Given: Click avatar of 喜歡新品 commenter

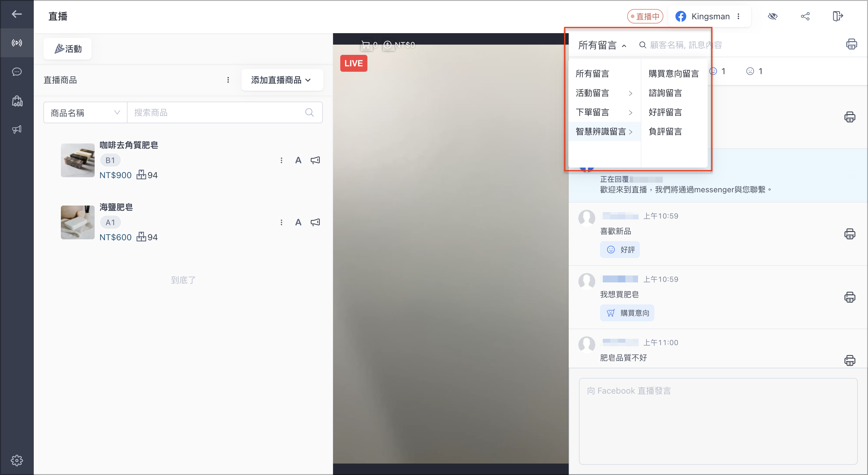Looking at the screenshot, I should [x=587, y=218].
